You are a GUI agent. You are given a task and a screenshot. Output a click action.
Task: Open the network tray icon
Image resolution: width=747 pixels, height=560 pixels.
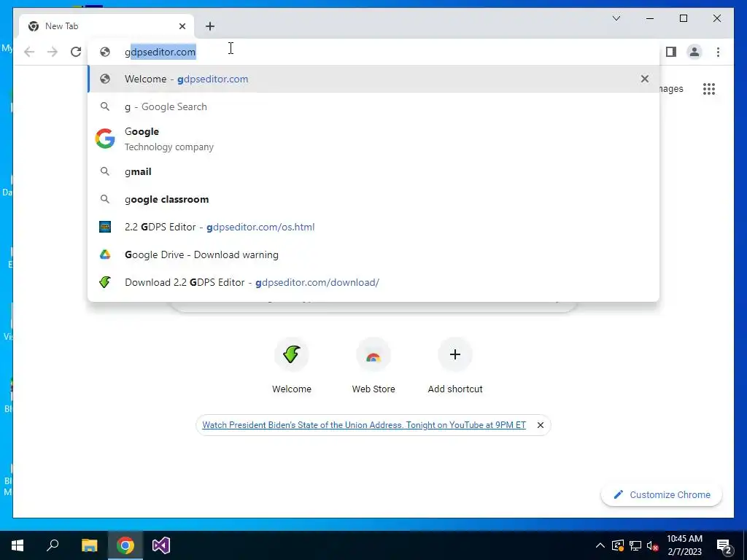635,545
